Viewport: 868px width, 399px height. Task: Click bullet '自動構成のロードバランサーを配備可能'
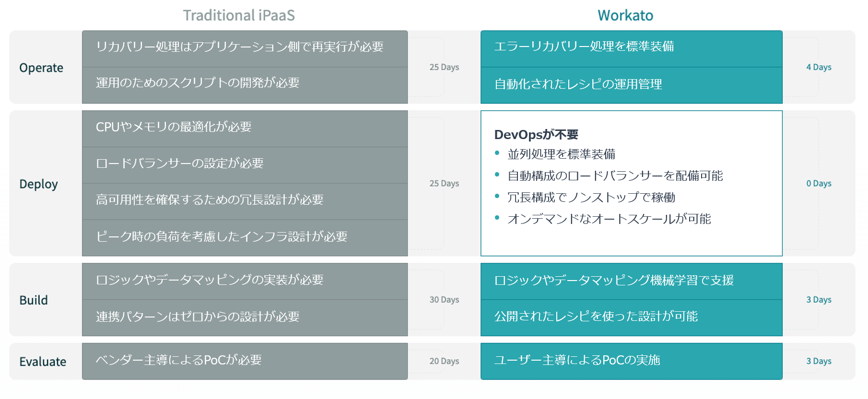(615, 176)
